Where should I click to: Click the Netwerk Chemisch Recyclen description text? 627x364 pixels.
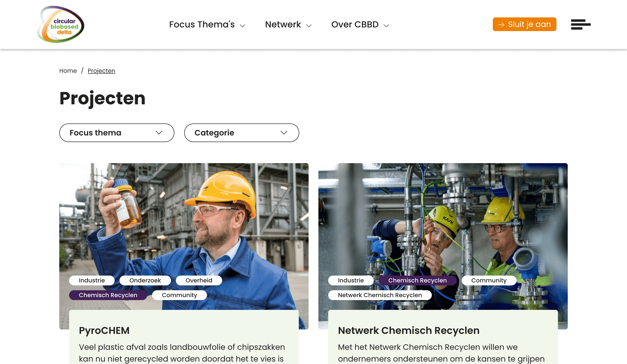click(x=441, y=353)
